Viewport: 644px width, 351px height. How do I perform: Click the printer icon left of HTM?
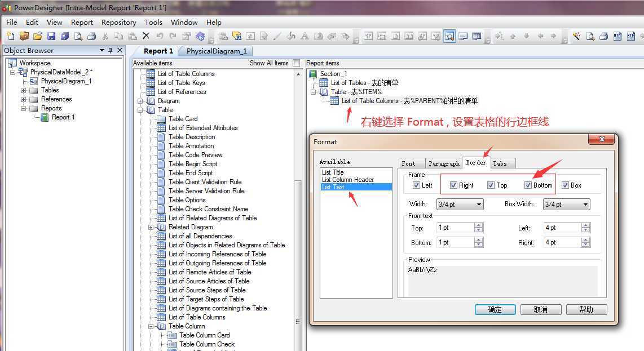click(604, 36)
